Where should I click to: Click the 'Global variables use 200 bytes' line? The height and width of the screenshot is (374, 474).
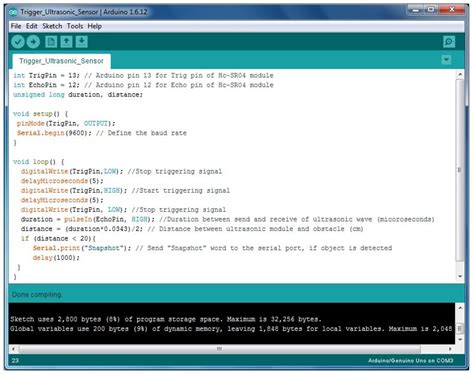231,329
